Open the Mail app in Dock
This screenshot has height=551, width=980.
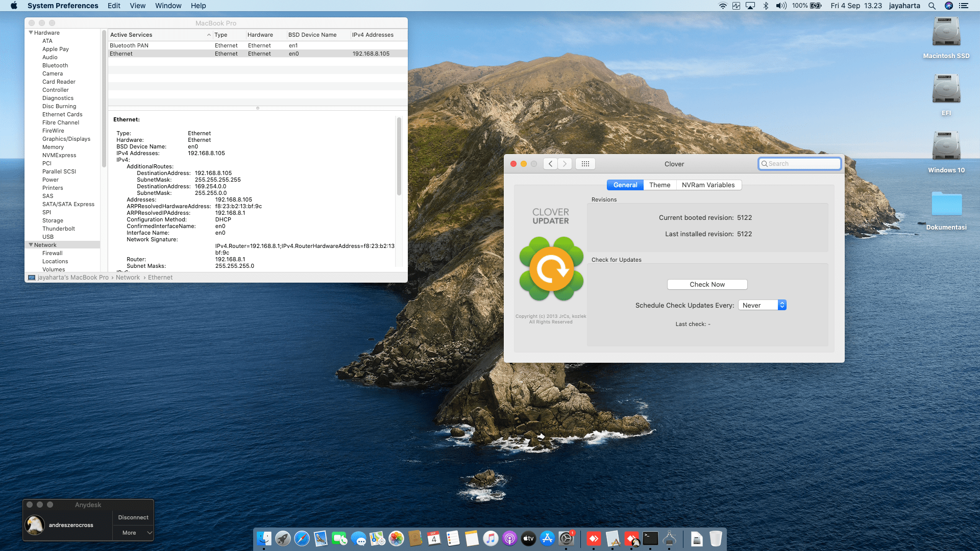pyautogui.click(x=321, y=538)
